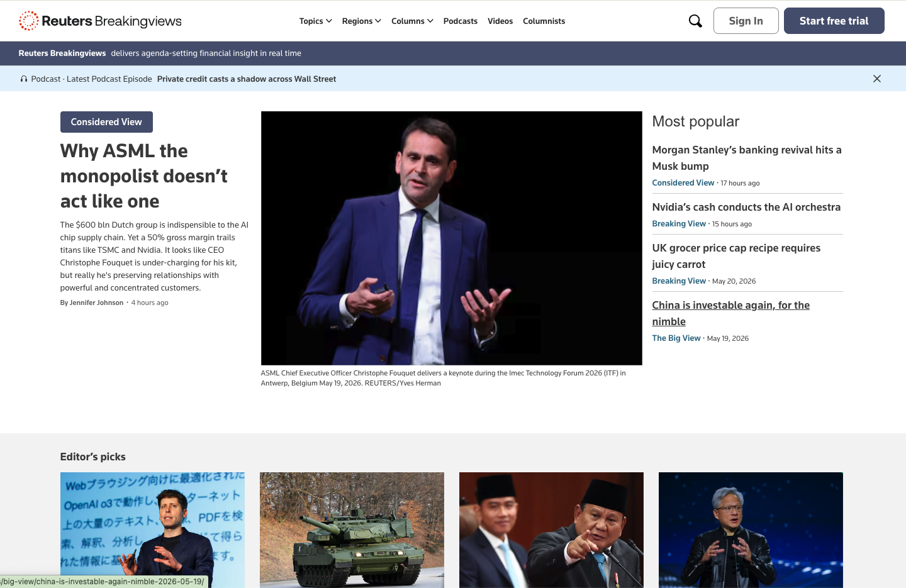The height and width of the screenshot is (588, 906).
Task: Open podcast episode about private credit
Action: coord(247,79)
